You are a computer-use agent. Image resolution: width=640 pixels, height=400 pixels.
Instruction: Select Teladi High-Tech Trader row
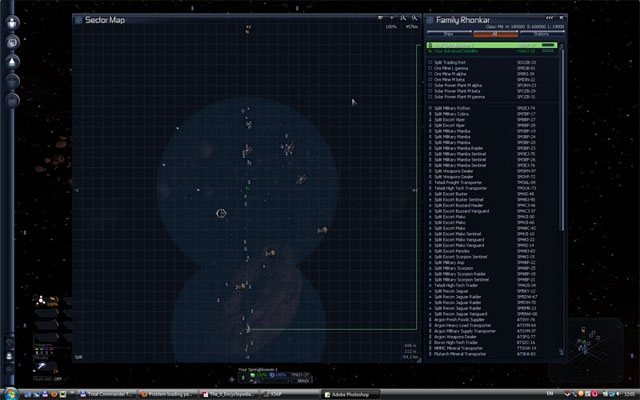[x=492, y=285]
